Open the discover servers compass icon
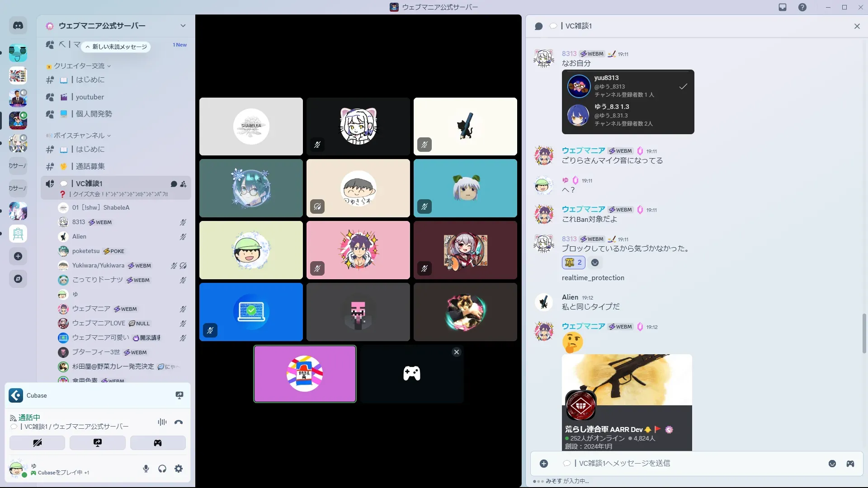 coord(18,279)
